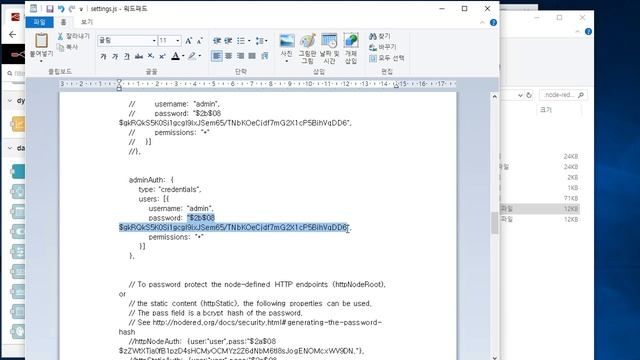Open the bullet list style dropdown arrow
Image resolution: width=640 pixels, height=360 pixels.
(249, 41)
